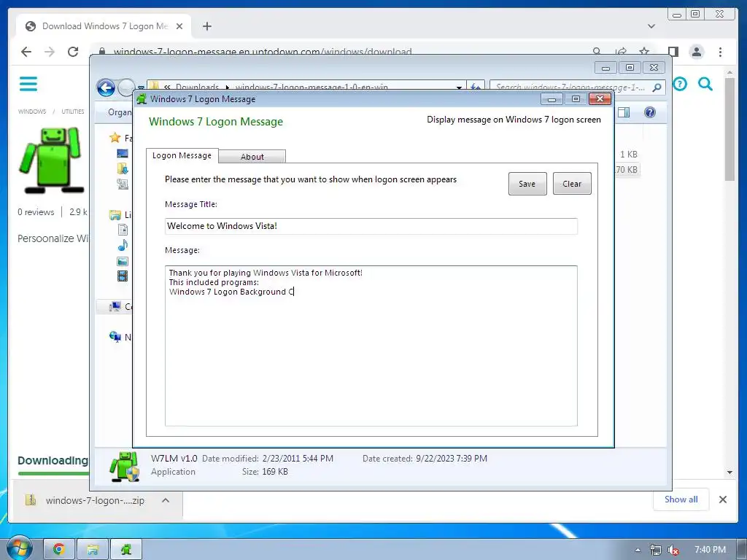Click the Explorer search magnifier icon
The width and height of the screenshot is (747, 560).
point(657,87)
